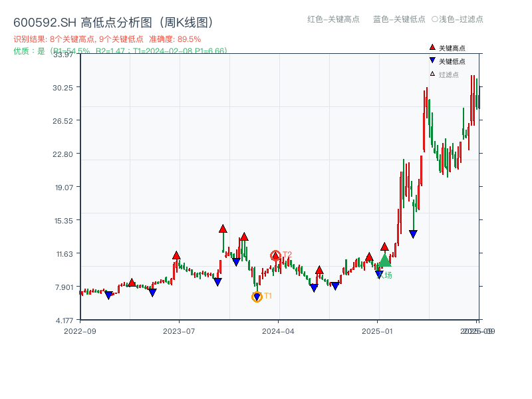
Task: Click the red circled T2 marker
Action: [x=275, y=254]
